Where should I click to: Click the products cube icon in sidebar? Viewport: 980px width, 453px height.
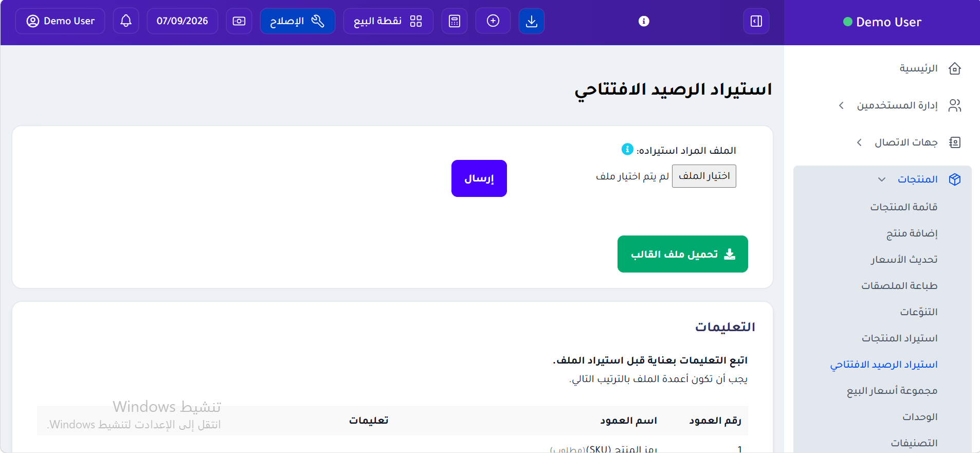pos(955,179)
